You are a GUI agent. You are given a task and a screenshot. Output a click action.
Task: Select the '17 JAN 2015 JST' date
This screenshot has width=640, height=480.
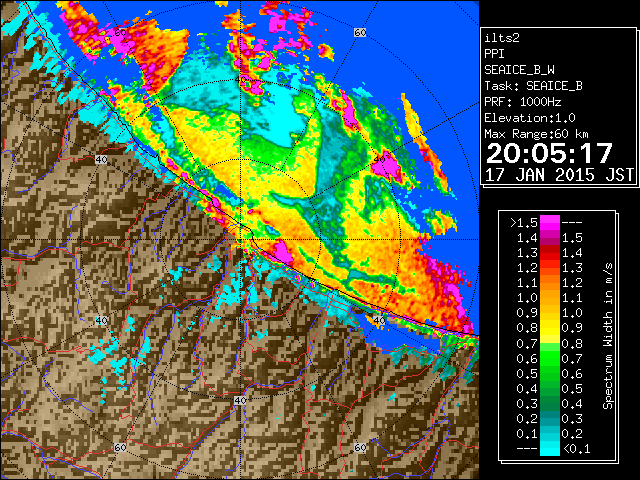pos(559,175)
